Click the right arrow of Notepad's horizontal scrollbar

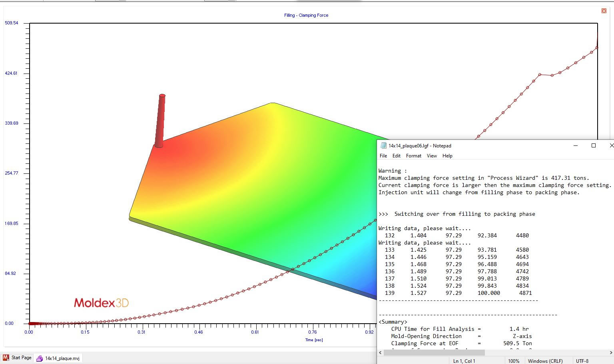tap(611, 353)
